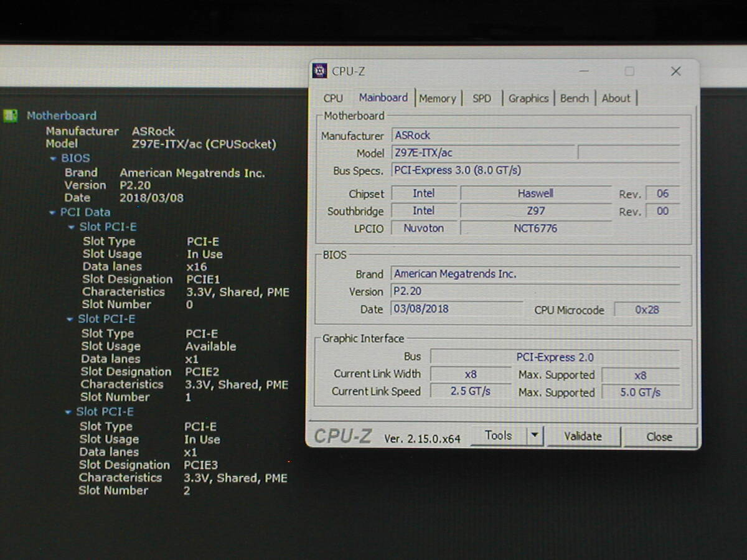
Task: Click the Tools button
Action: [x=498, y=436]
